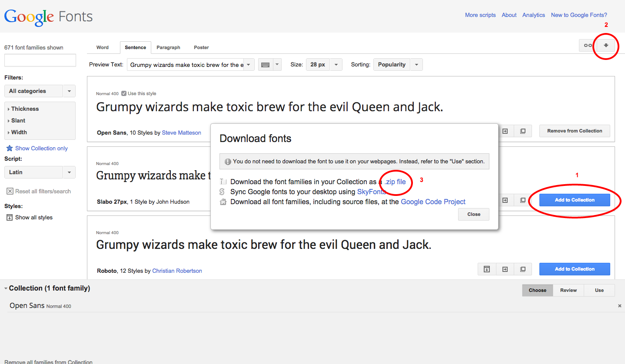Open the Latin script dropdown
Viewport: 625px width, 364px height.
(40, 172)
